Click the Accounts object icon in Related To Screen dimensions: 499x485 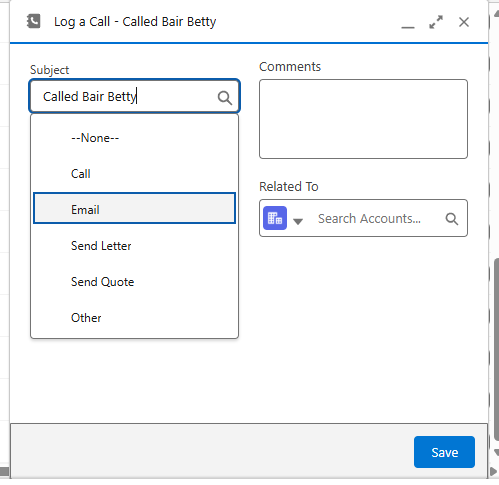(275, 218)
